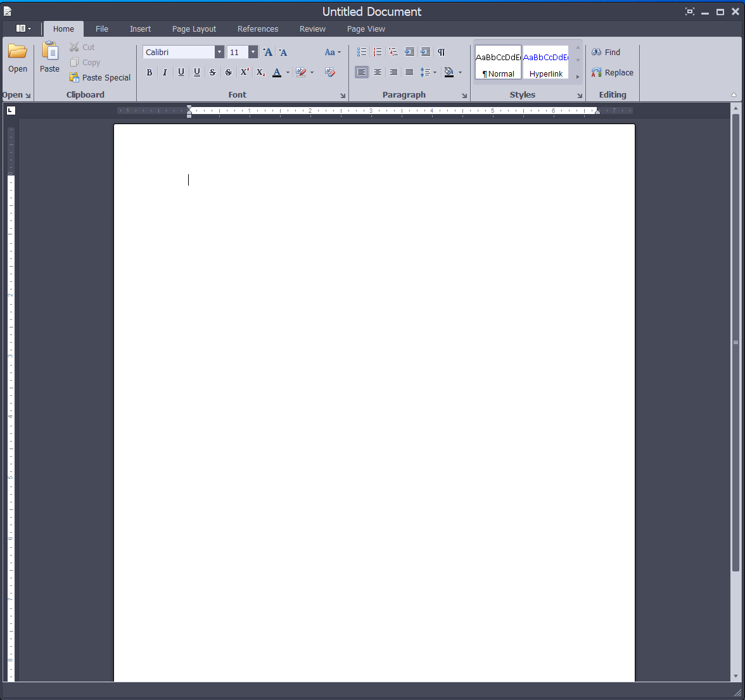The height and width of the screenshot is (700, 745).
Task: Open the Calibri font name dropdown
Action: click(x=219, y=52)
